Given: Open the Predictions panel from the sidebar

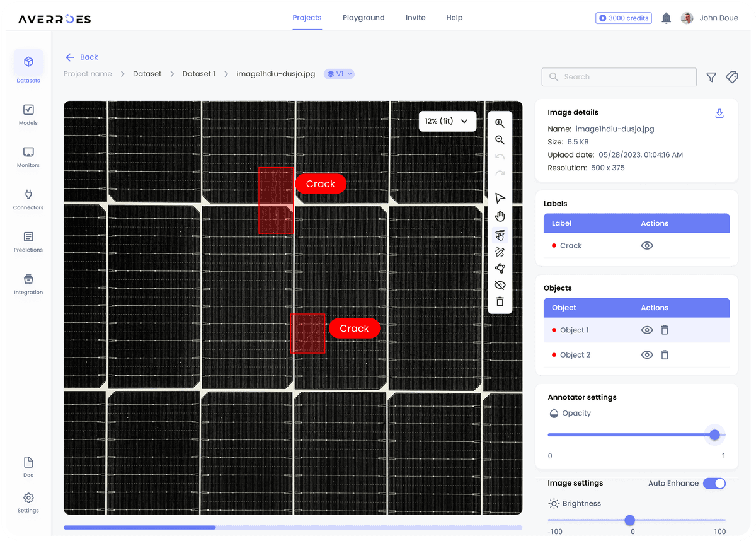Looking at the screenshot, I should 28,241.
